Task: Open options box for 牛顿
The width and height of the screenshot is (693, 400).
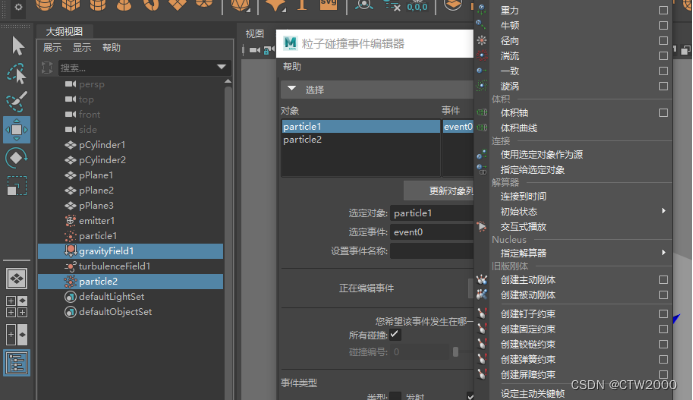Action: click(x=663, y=25)
